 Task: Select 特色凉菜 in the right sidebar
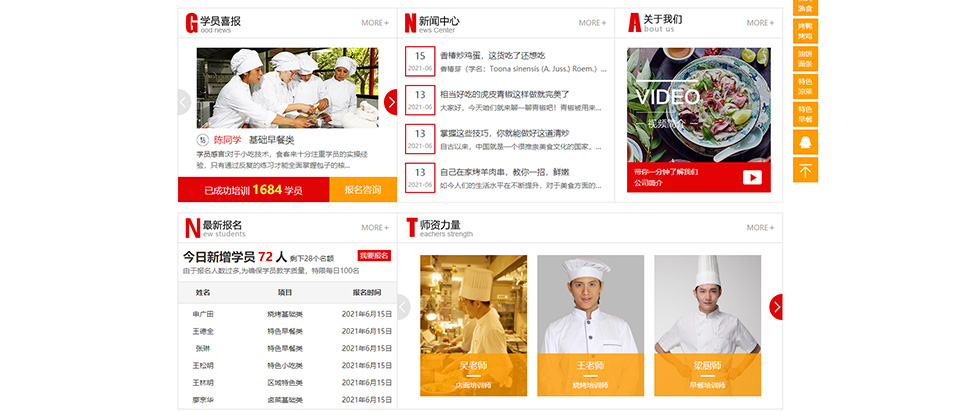805,86
